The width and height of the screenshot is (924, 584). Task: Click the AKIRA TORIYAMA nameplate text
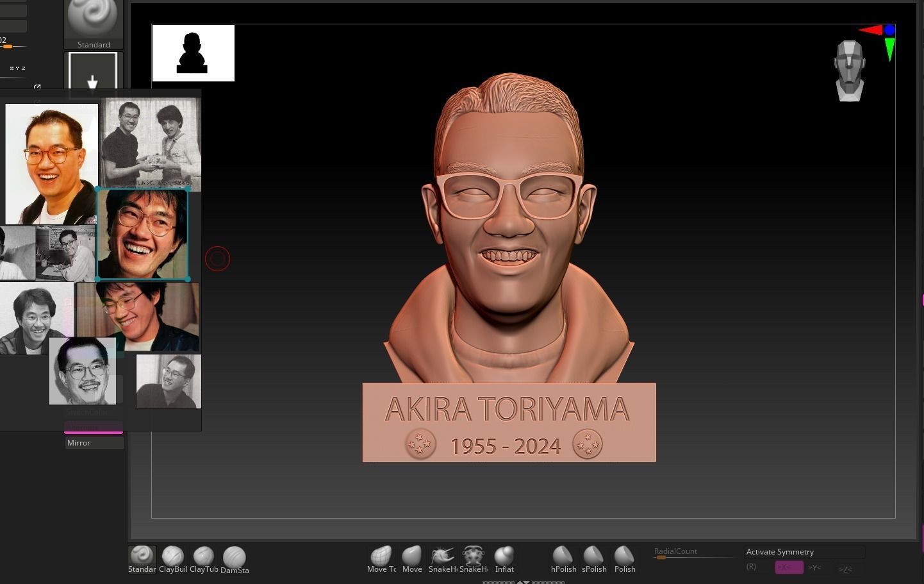[507, 410]
